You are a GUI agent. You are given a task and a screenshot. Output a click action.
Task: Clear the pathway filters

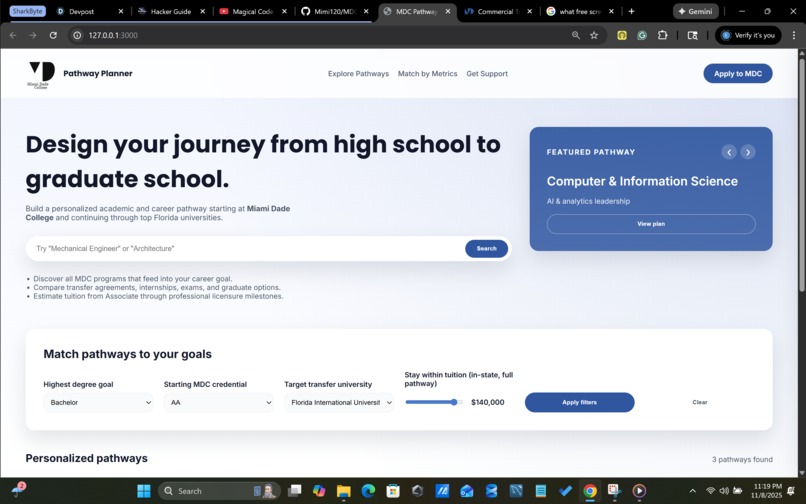[x=700, y=403]
